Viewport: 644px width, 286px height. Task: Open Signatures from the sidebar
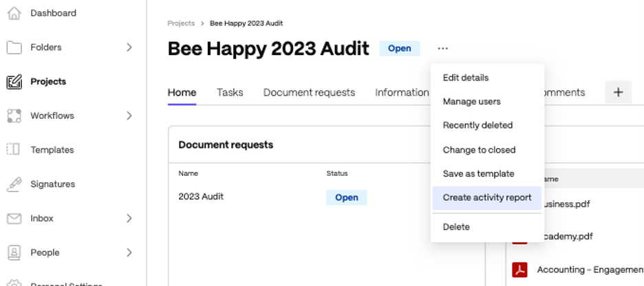(53, 184)
